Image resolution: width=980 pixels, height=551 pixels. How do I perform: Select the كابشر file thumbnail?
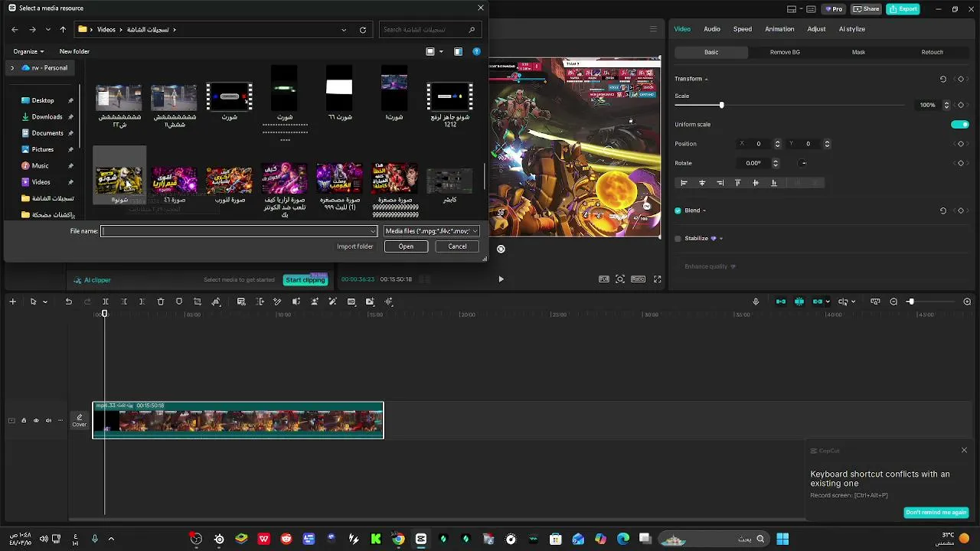[x=449, y=183]
